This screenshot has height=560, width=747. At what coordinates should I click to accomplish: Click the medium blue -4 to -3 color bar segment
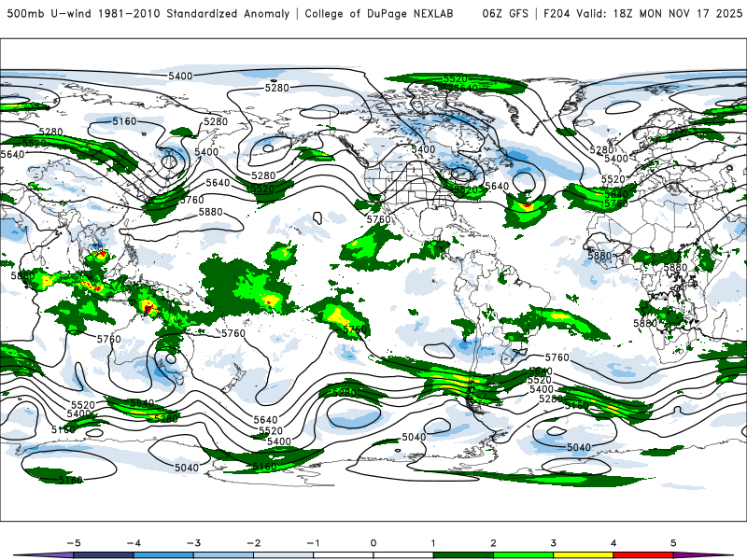pyautogui.click(x=163, y=555)
